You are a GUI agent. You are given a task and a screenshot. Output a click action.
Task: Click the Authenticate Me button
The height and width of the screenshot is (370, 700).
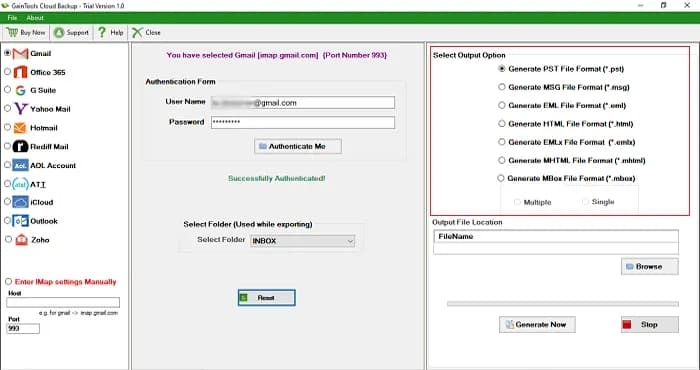[x=298, y=146]
